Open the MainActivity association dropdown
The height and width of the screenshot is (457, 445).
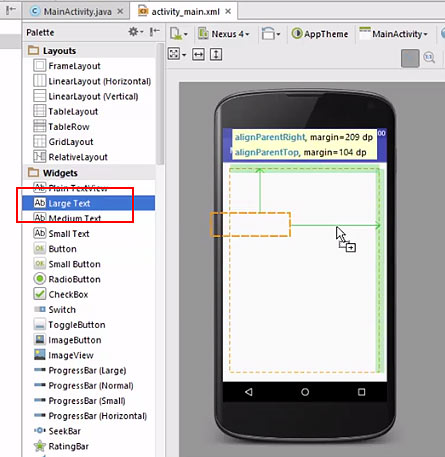[x=393, y=34]
